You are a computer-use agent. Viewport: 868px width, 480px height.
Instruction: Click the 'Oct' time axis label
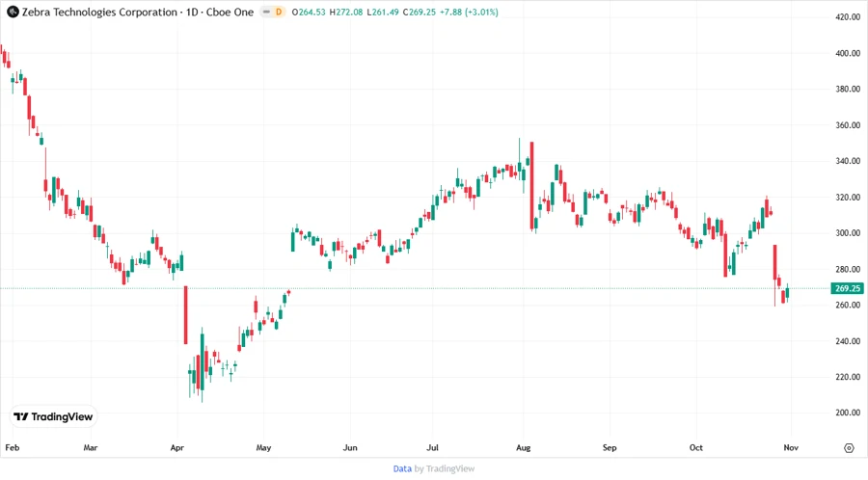[x=695, y=447]
